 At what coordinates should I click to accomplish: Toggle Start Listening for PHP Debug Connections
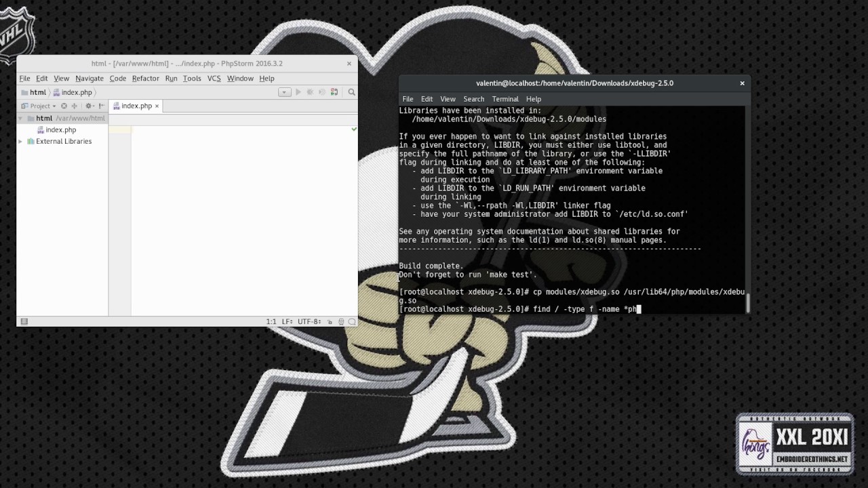334,92
